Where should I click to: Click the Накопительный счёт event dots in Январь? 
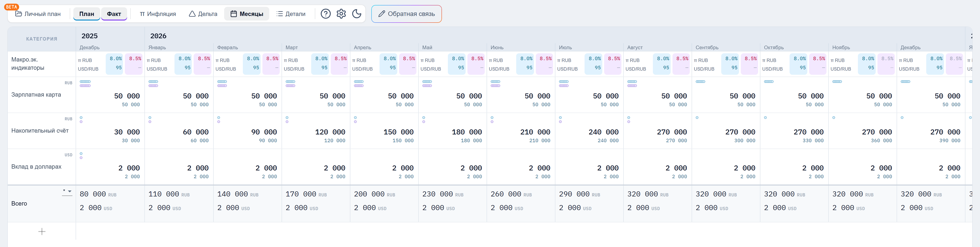150,119
